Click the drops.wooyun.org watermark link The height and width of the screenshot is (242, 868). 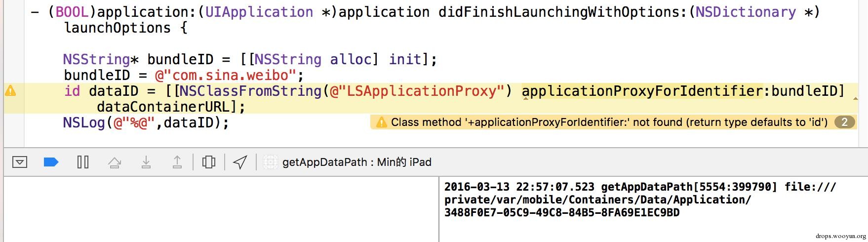841,236
